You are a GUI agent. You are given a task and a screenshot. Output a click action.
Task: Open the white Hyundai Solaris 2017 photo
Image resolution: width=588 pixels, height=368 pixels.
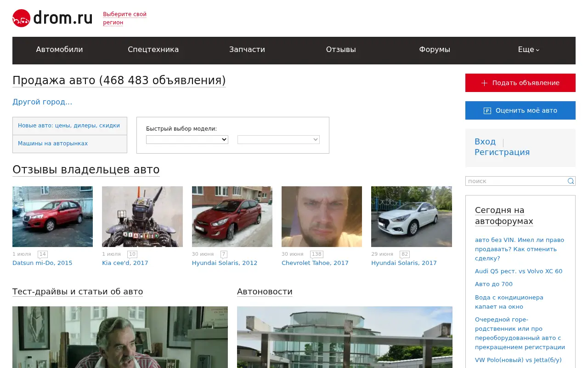point(412,217)
